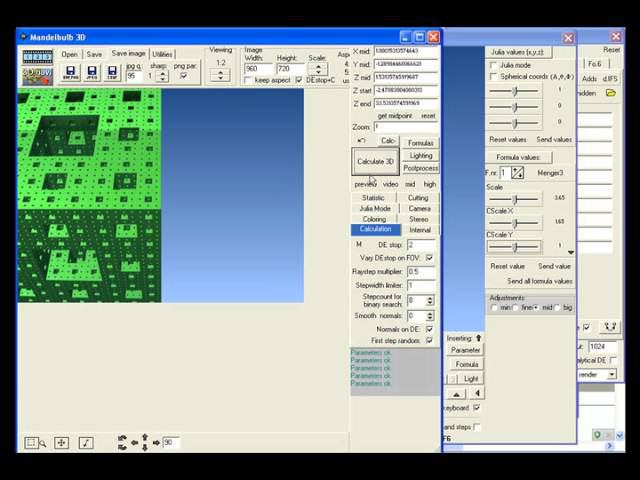The image size is (640, 480).
Task: Click the up triangle button below Light
Action: (456, 394)
